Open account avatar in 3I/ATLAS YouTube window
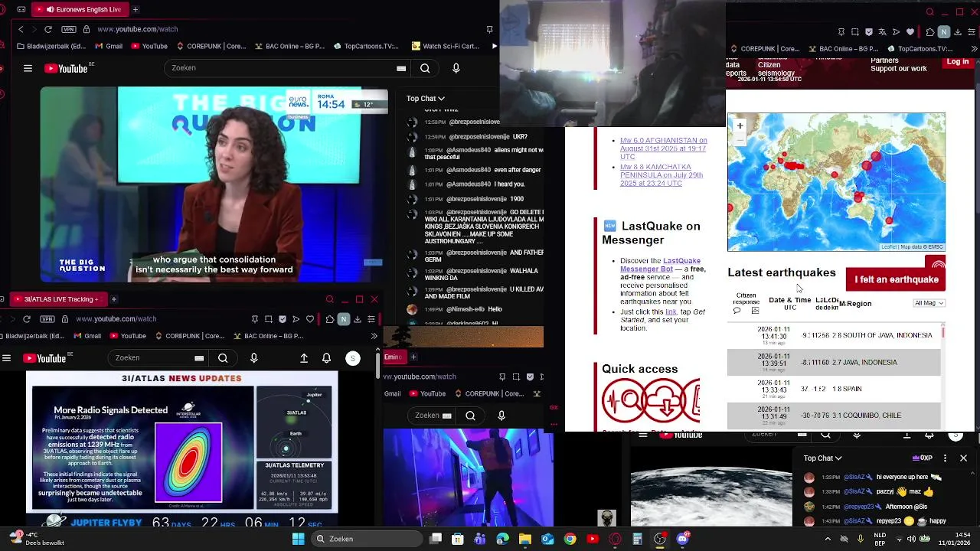980x551 pixels. tap(353, 358)
